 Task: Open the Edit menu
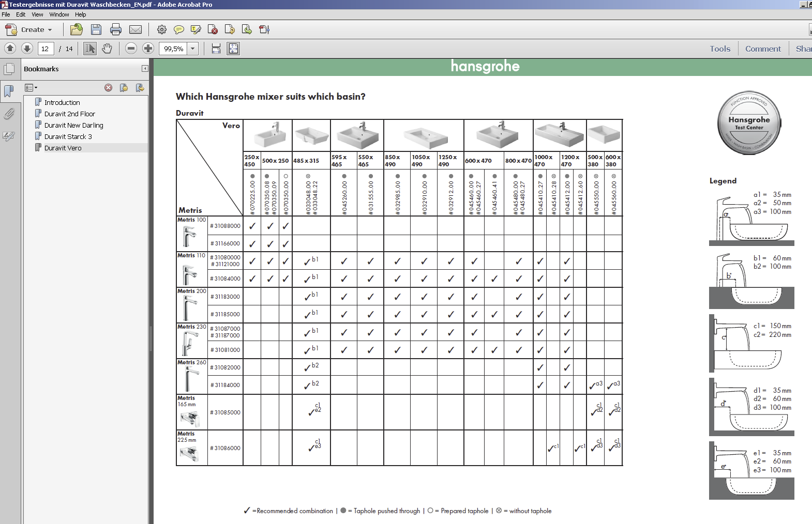(x=21, y=14)
